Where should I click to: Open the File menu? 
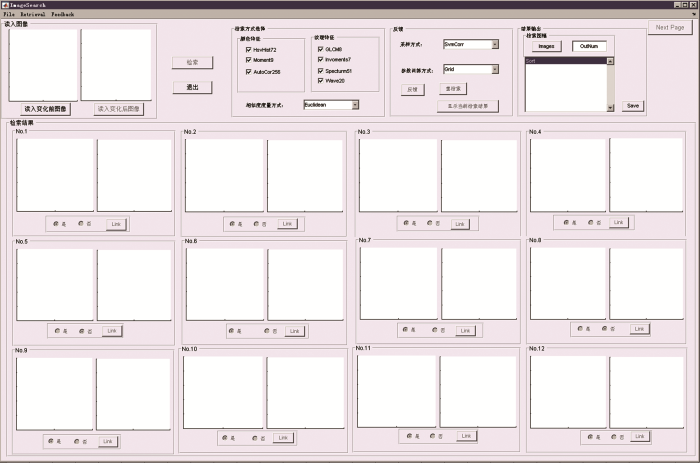[8, 14]
